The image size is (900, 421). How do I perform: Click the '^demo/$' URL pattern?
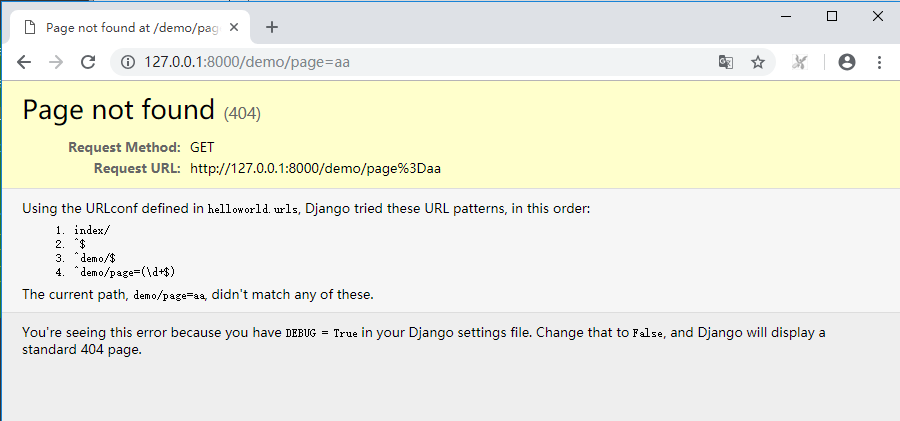click(x=95, y=258)
